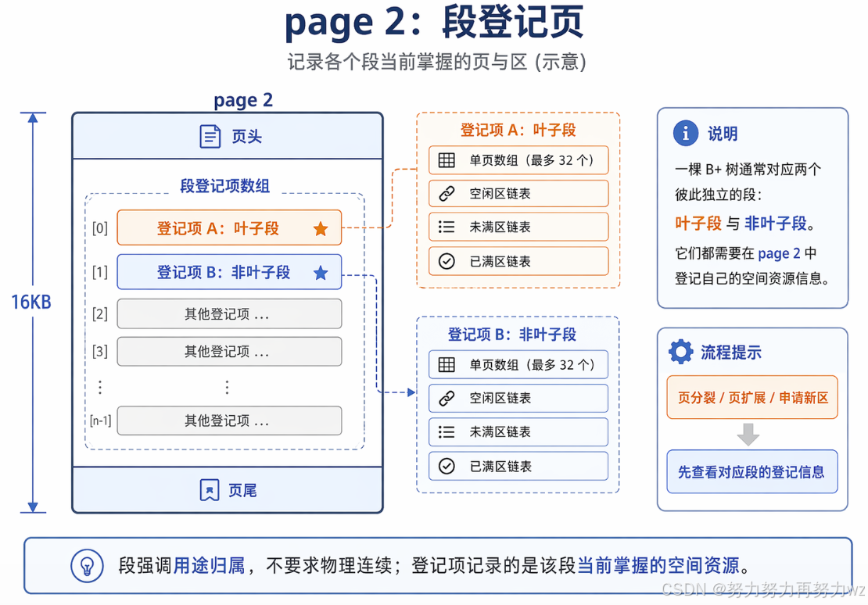The image size is (868, 605).
Task: Click 空闲区链表 in 登记项 B panel
Action: tap(518, 398)
